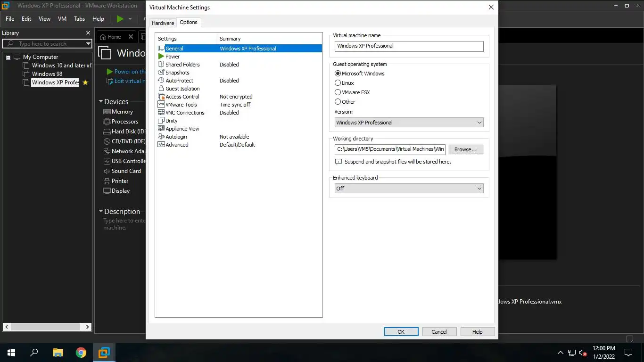Click the Guest Isolation icon

point(161,89)
